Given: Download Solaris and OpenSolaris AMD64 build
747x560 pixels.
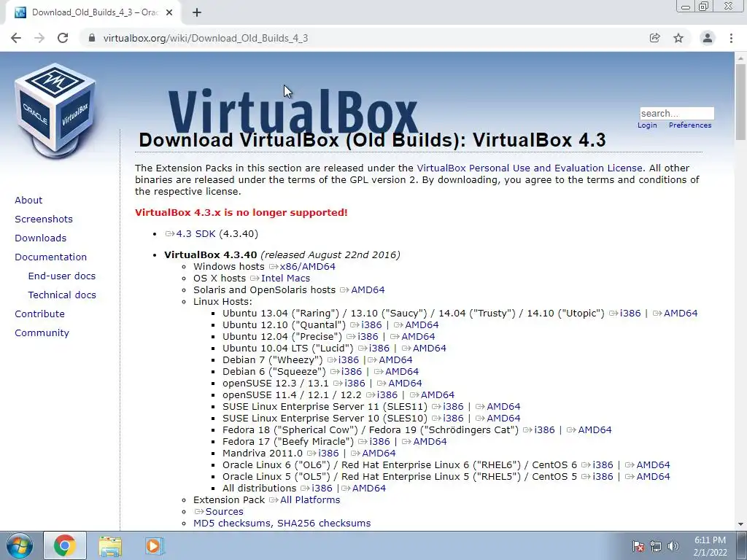Looking at the screenshot, I should [x=368, y=290].
